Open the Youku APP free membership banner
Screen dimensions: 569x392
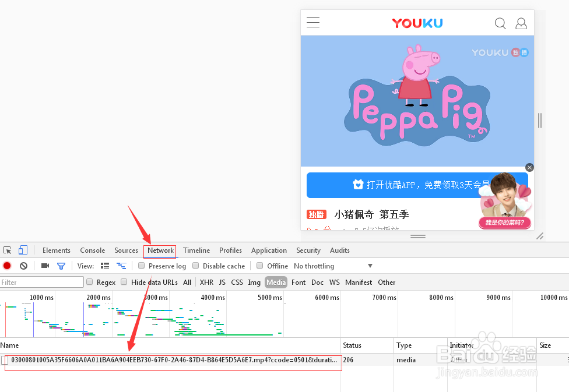click(x=417, y=185)
